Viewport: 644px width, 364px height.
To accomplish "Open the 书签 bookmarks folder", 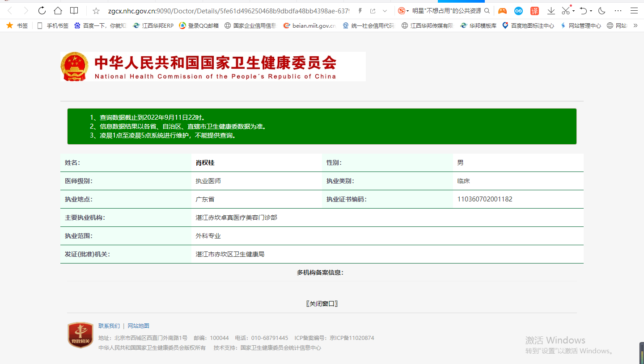I will (17, 25).
